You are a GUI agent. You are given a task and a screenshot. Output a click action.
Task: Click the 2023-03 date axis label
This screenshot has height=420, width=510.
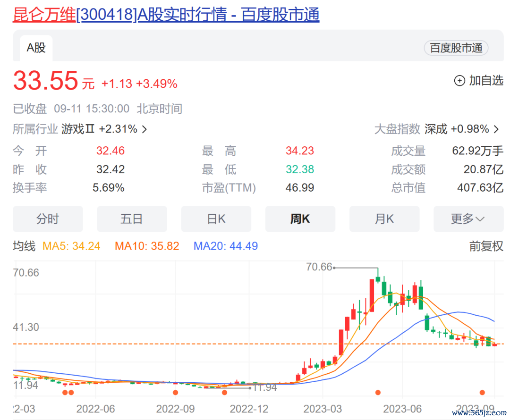point(323,409)
